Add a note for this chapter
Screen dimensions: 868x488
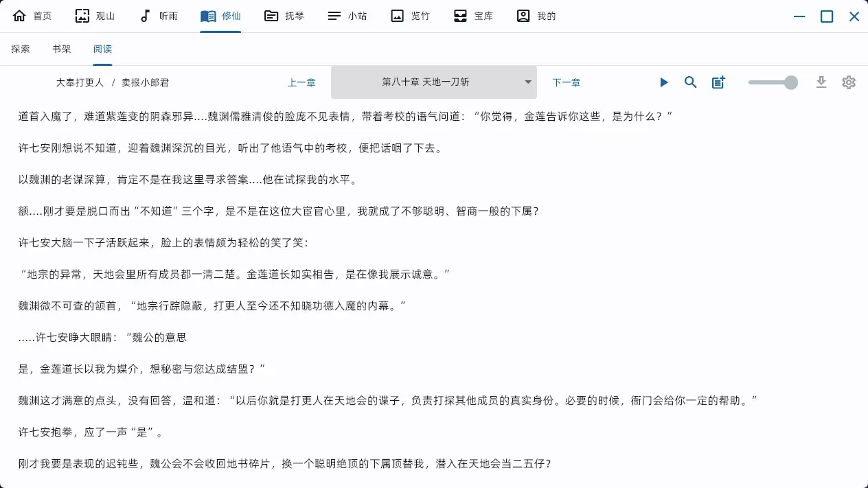pos(718,82)
